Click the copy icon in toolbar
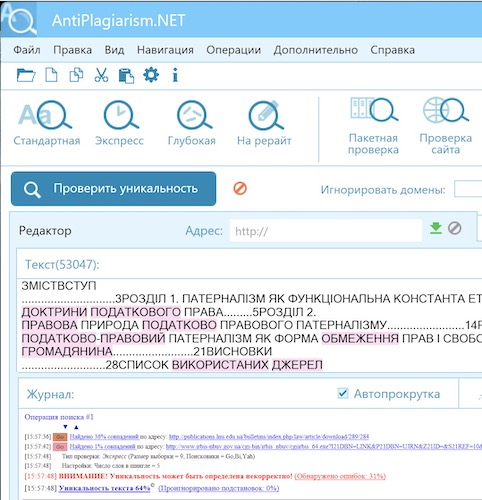Viewport: 482px width, 500px height. coord(76,75)
